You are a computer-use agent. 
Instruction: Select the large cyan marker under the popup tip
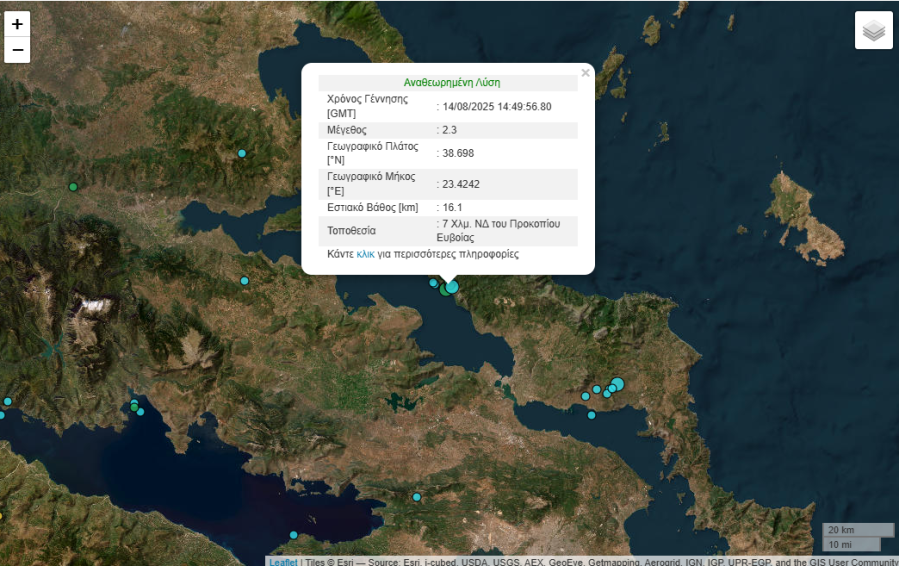coord(452,287)
